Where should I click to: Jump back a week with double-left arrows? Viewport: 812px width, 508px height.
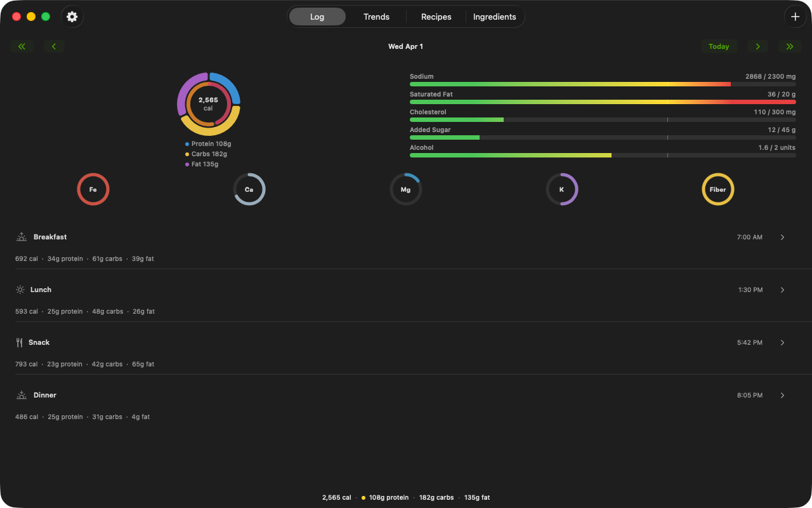[x=22, y=46]
